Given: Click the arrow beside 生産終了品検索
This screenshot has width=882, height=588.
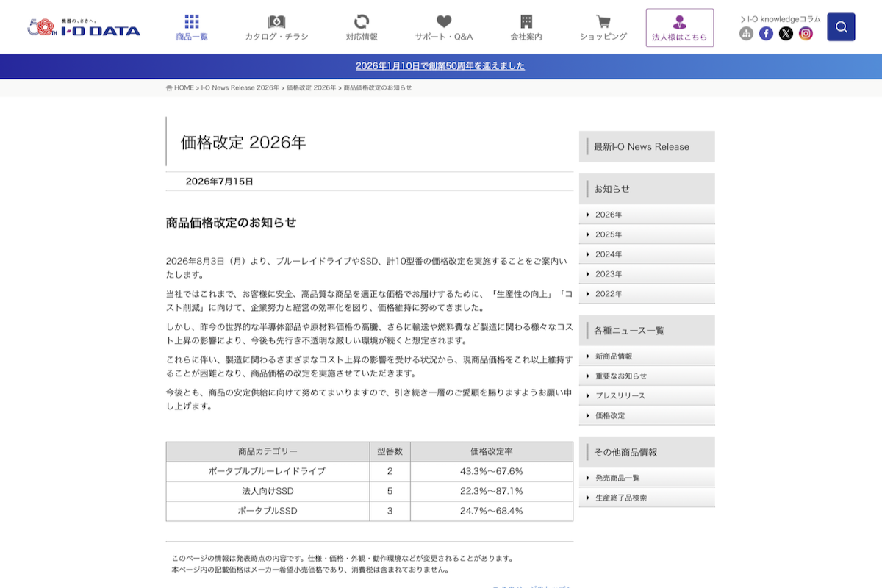Looking at the screenshot, I should (588, 498).
